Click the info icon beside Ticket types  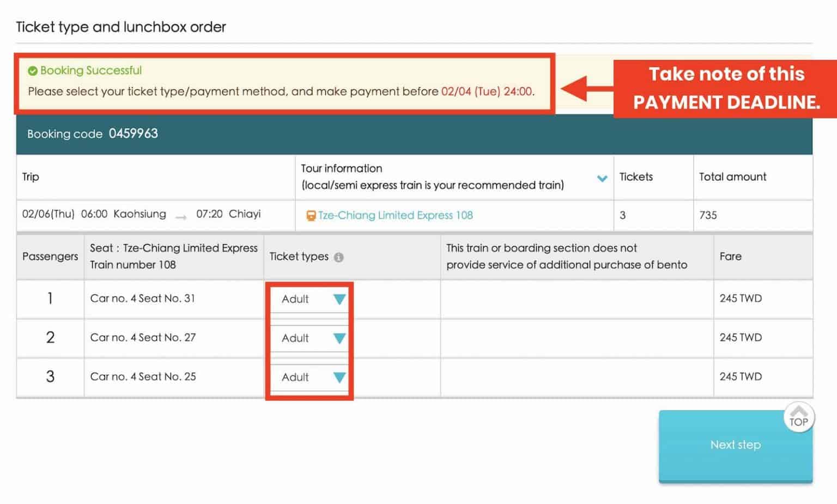339,257
